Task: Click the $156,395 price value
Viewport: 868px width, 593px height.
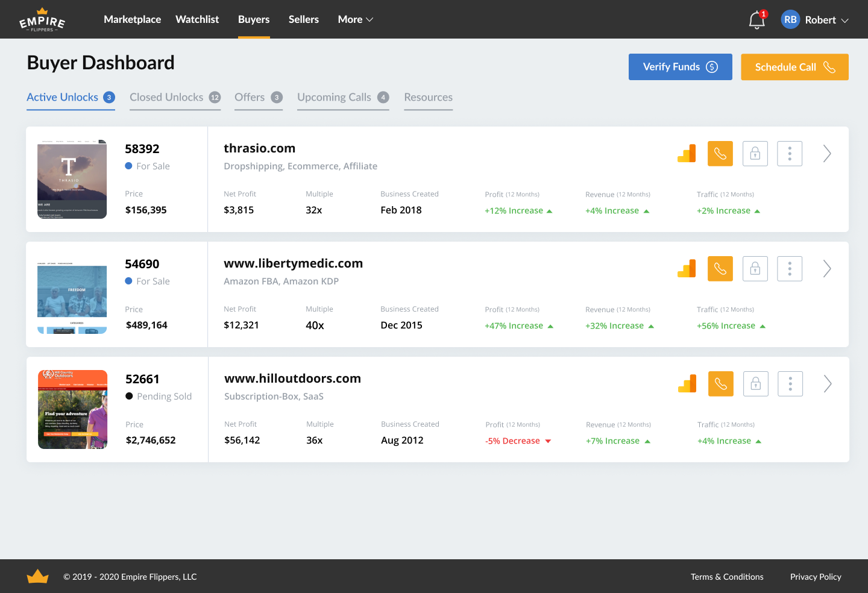Action: coord(146,210)
